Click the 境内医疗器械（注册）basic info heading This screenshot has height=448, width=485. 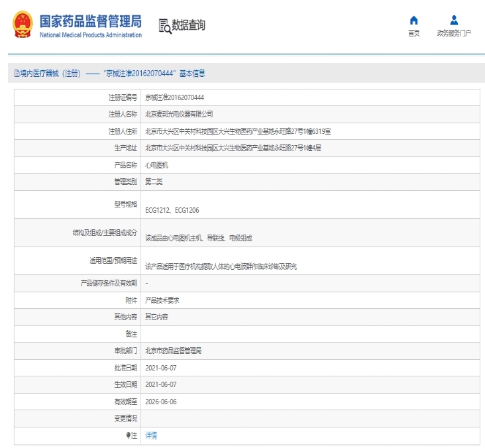[x=113, y=74]
